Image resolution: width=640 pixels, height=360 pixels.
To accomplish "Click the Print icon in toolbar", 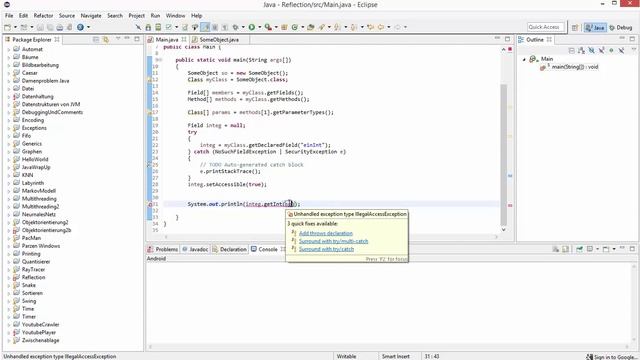I will (x=60, y=27).
